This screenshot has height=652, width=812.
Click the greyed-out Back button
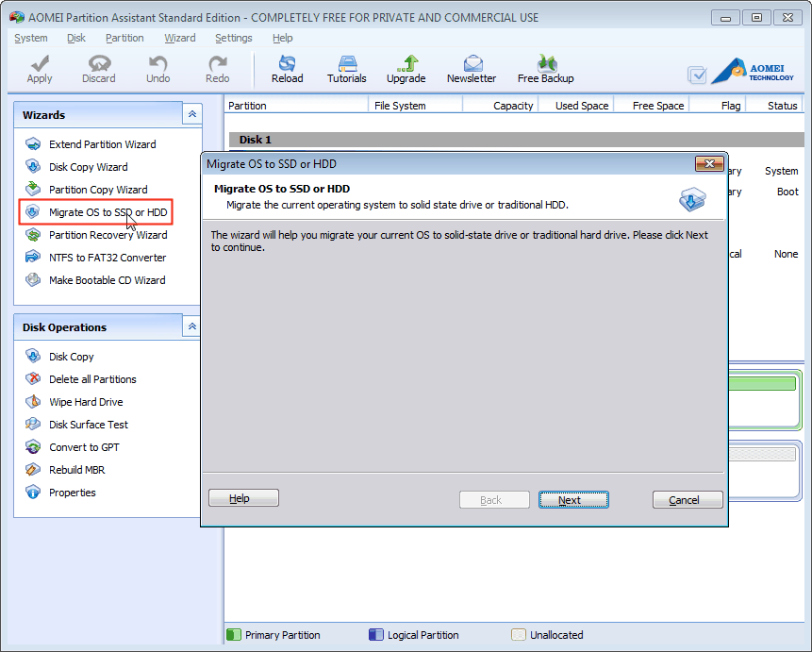pos(494,500)
